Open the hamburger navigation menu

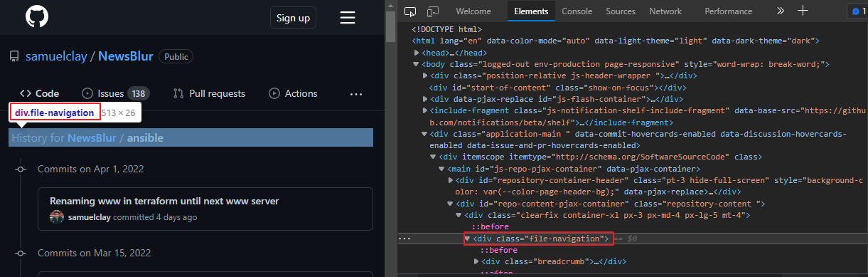[348, 18]
